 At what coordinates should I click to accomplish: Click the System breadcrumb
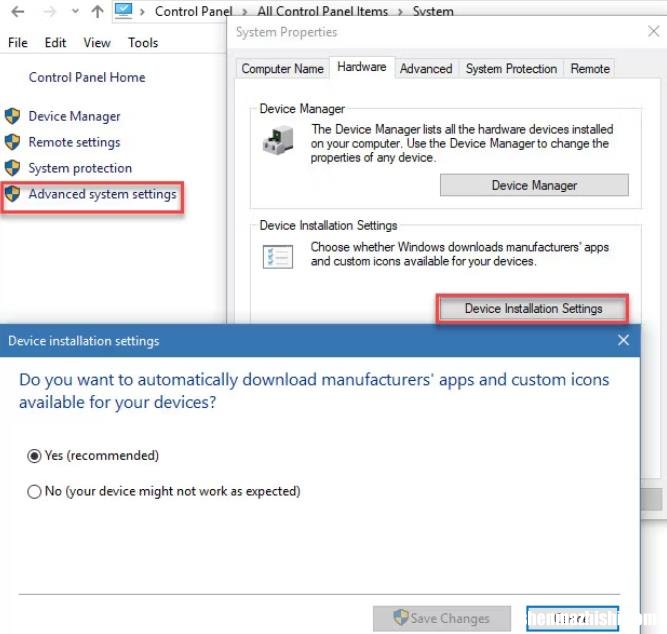tap(433, 11)
